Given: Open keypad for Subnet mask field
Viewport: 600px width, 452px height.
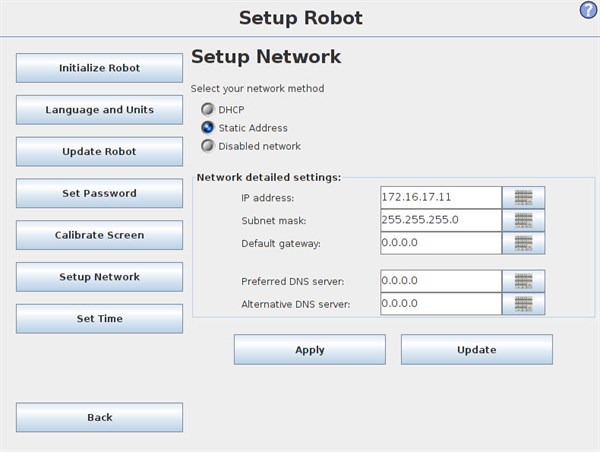Looking at the screenshot, I should pyautogui.click(x=523, y=220).
